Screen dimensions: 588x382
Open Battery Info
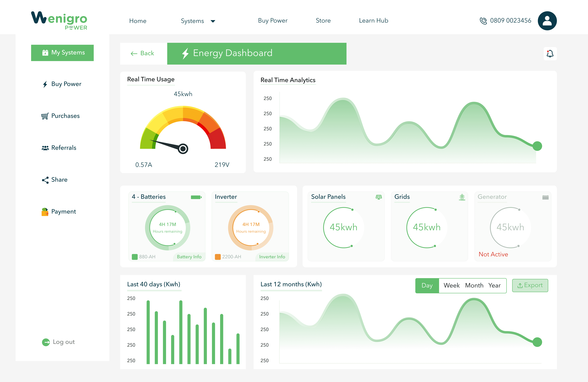pos(189,257)
